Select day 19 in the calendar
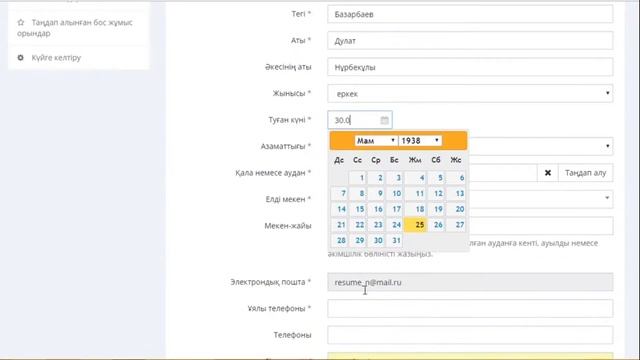This screenshot has width=640, height=360. 436,209
